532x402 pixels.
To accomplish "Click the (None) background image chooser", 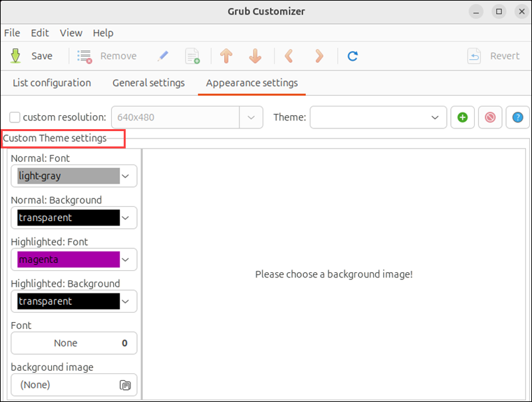I will point(74,385).
